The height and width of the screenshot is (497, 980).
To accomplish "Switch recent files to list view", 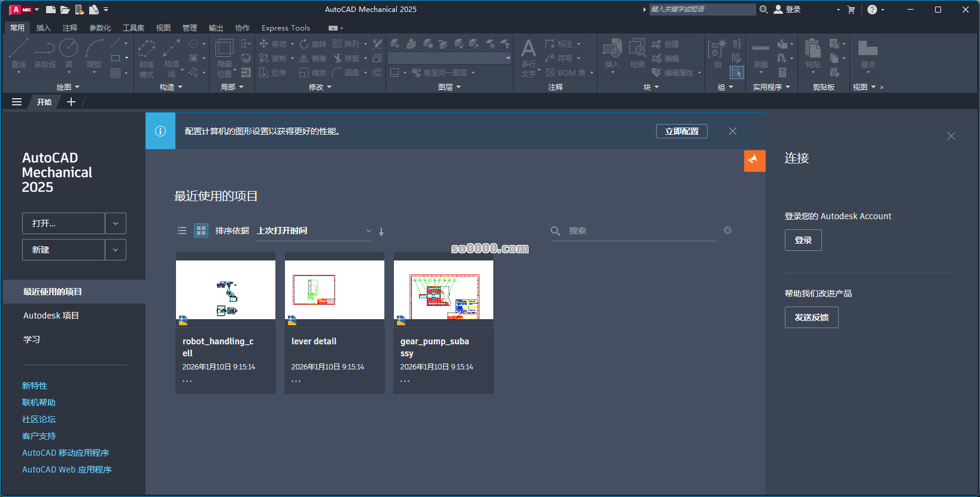I will tap(182, 231).
